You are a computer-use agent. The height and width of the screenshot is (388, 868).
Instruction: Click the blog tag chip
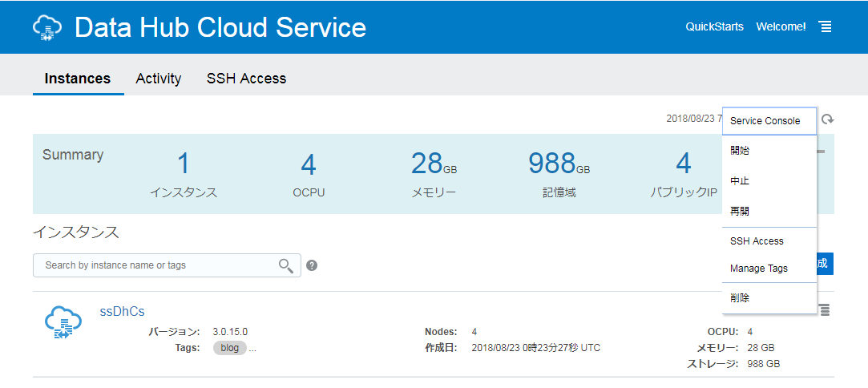(x=230, y=348)
